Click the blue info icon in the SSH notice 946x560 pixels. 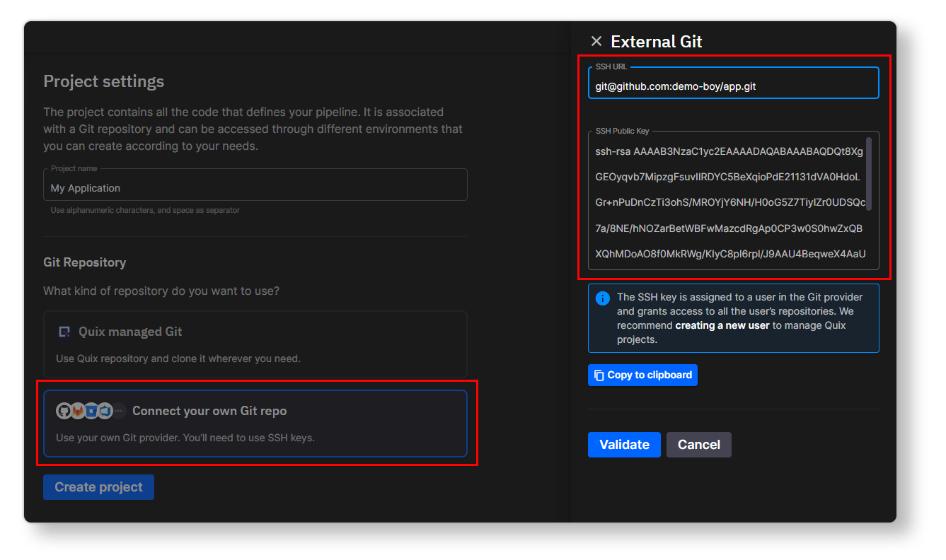click(x=602, y=297)
